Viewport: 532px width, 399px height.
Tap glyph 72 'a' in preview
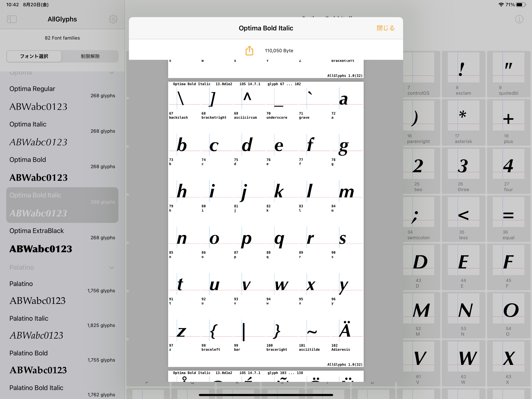click(347, 103)
